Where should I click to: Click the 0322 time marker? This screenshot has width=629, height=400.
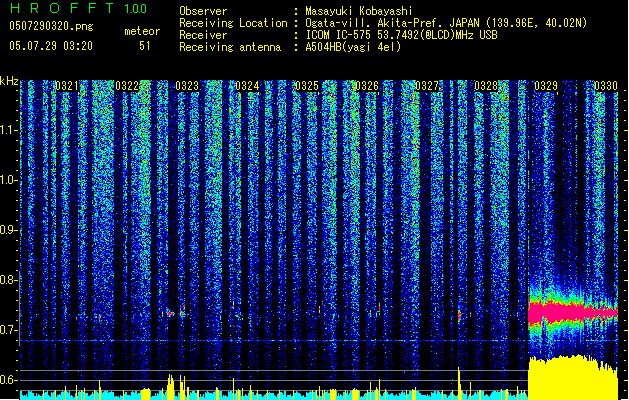coord(127,86)
